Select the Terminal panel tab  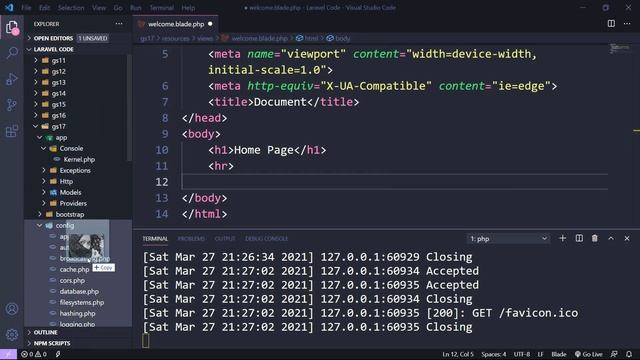pos(155,238)
